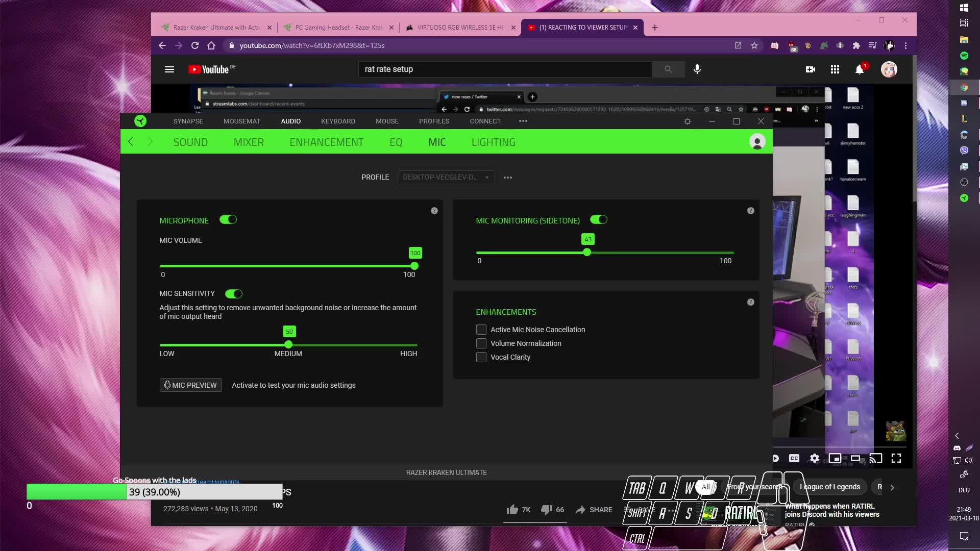The height and width of the screenshot is (551, 980).
Task: Switch to Synapse tab
Action: tap(188, 121)
